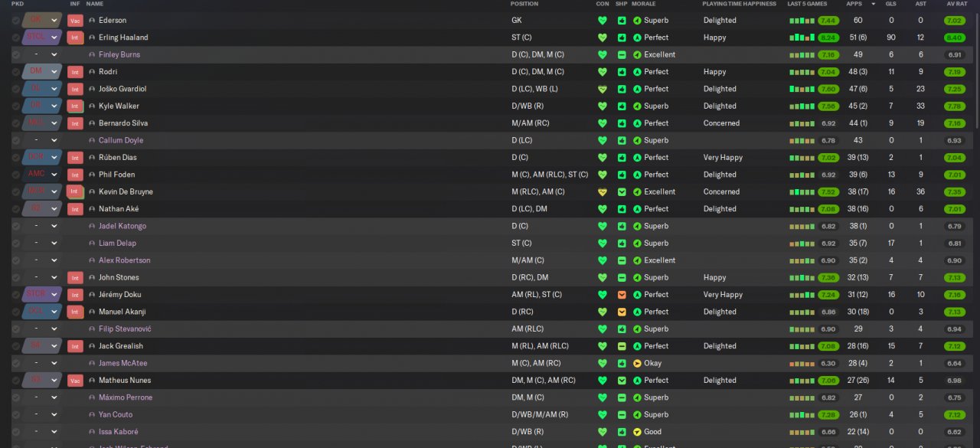
Task: Click Kevin De Bruyne's sharpness icon
Action: tap(622, 192)
